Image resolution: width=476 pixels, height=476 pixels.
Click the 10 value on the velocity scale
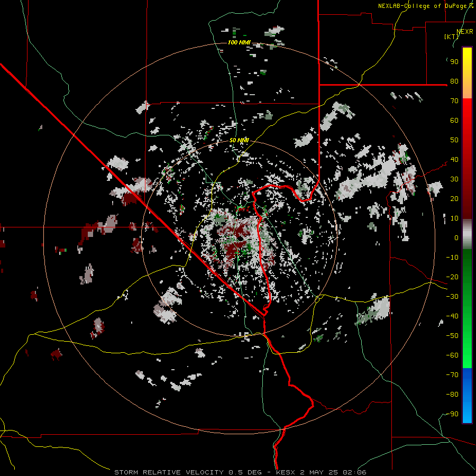click(x=454, y=218)
